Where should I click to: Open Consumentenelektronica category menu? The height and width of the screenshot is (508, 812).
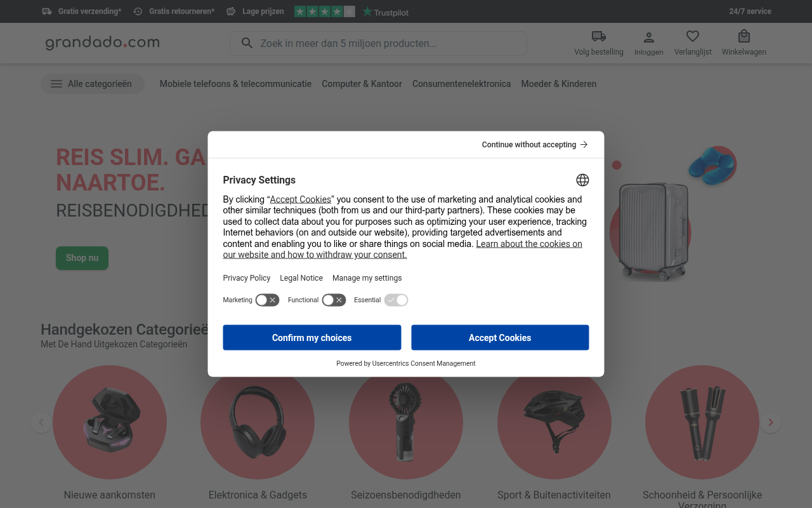pyautogui.click(x=461, y=84)
